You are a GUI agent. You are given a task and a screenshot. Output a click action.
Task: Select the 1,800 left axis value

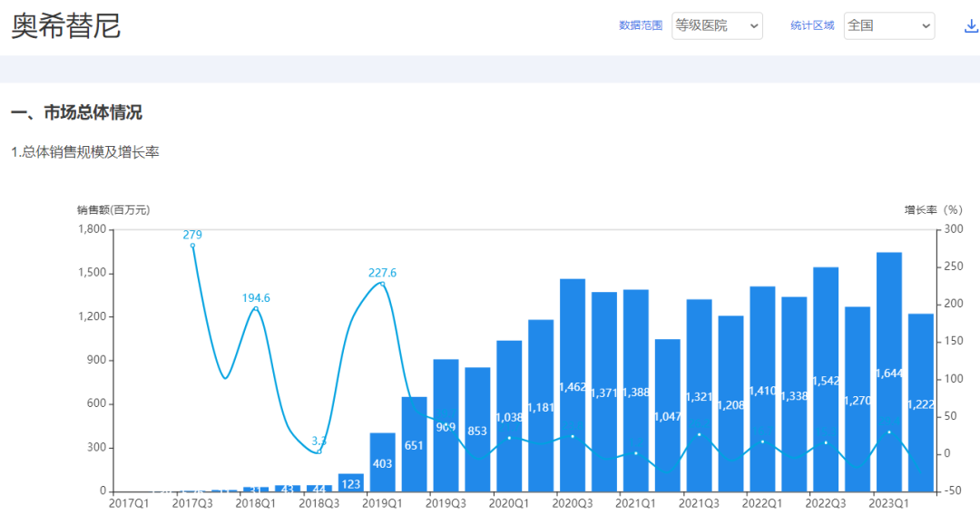tap(93, 229)
